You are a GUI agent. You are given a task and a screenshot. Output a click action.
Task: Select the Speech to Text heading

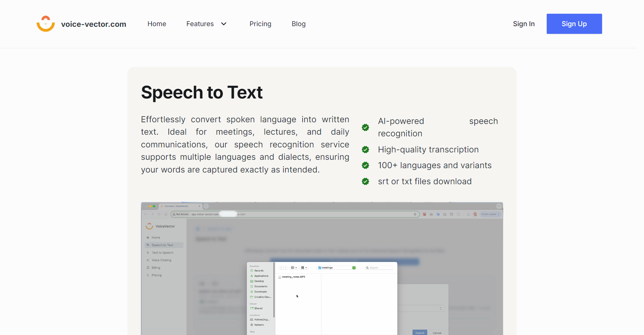[202, 92]
